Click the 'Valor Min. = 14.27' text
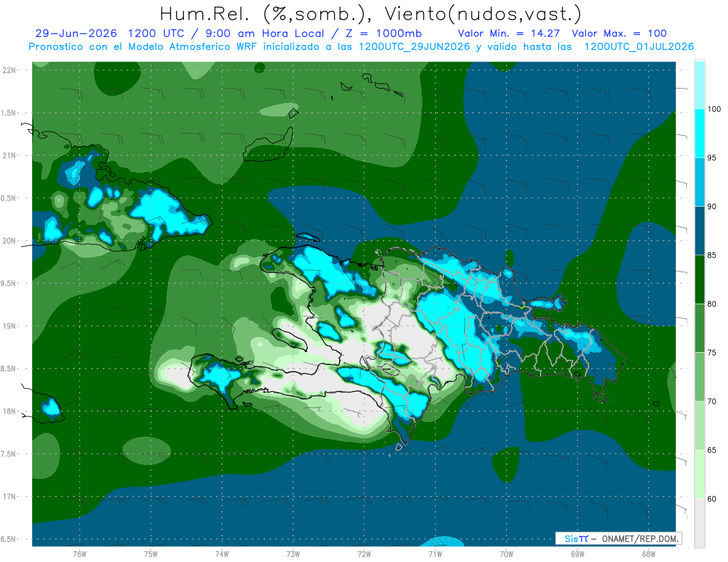Viewport: 728px width, 562px height. coord(510,34)
